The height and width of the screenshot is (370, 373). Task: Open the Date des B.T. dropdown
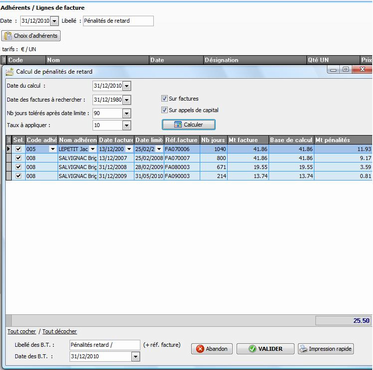135,356
